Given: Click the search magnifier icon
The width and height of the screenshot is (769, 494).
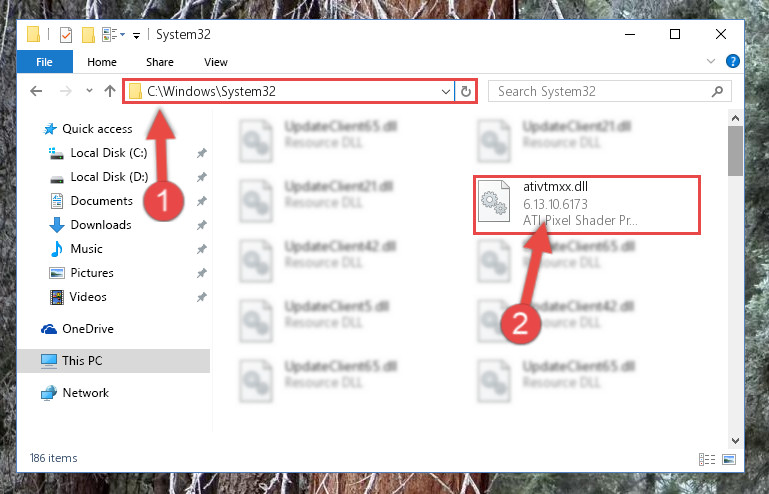Looking at the screenshot, I should [x=717, y=91].
